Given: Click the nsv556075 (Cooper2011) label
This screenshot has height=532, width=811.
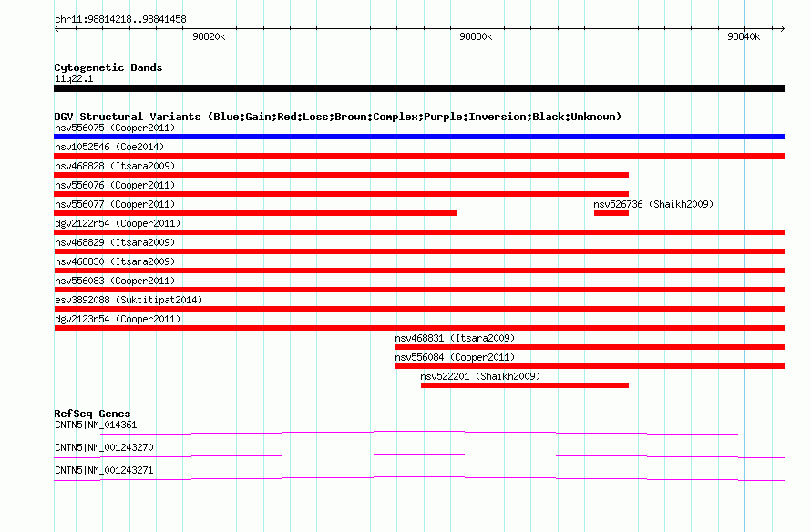Looking at the screenshot, I should (115, 128).
